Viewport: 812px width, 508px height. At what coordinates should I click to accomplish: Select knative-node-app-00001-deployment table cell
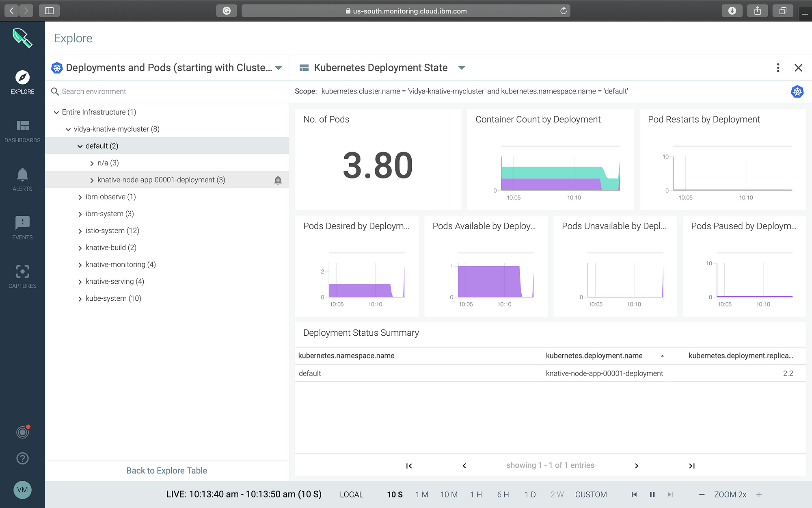pos(604,373)
